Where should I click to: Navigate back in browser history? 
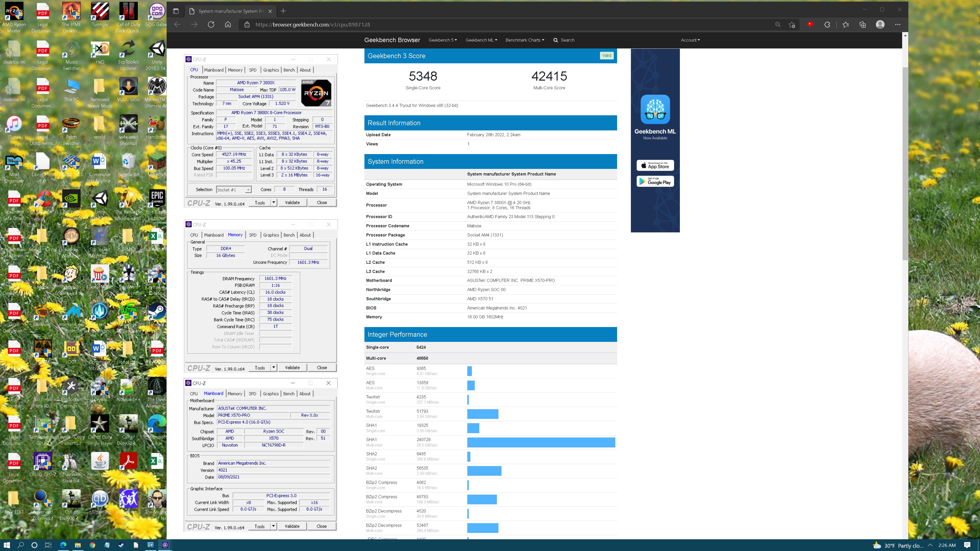(177, 24)
